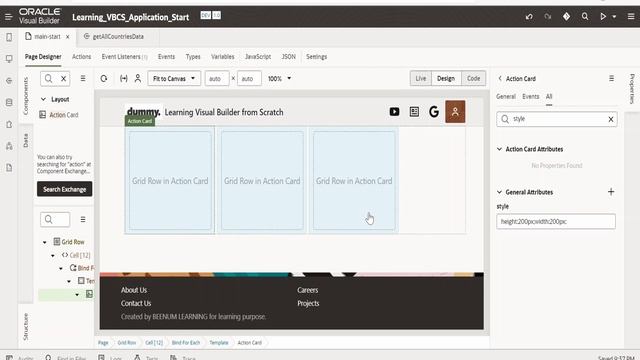Open the Event Listeners tab
Viewport: 640px width, 360px height.
124,57
